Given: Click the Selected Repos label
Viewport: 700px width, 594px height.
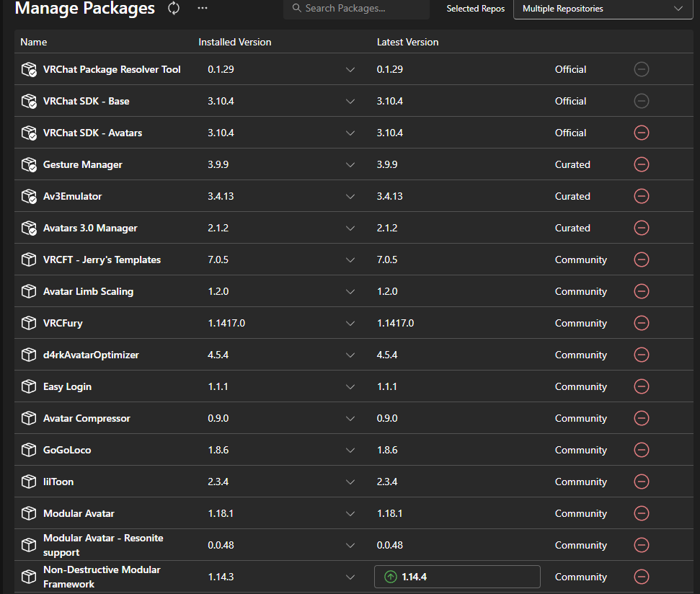Looking at the screenshot, I should tap(476, 9).
